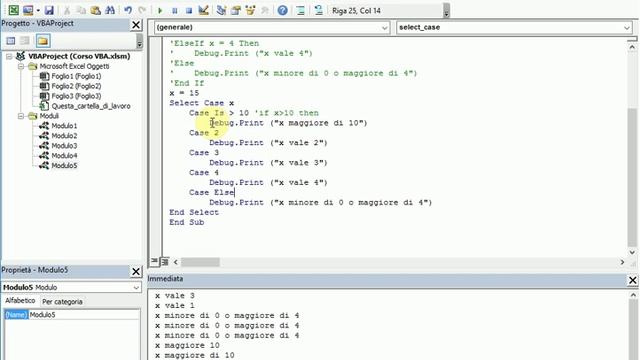Click the code horizontal scrollbar left arrow
Image resolution: width=640 pixels, height=360 pixels.
tap(176, 262)
